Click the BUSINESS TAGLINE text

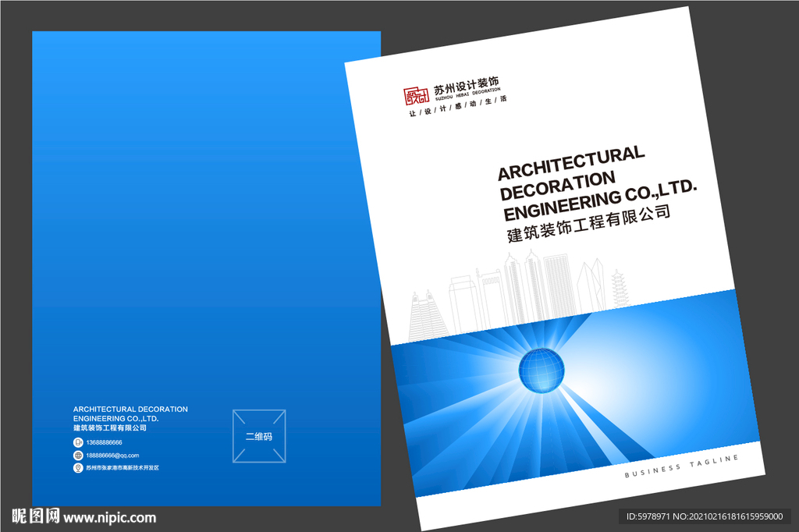point(681,466)
